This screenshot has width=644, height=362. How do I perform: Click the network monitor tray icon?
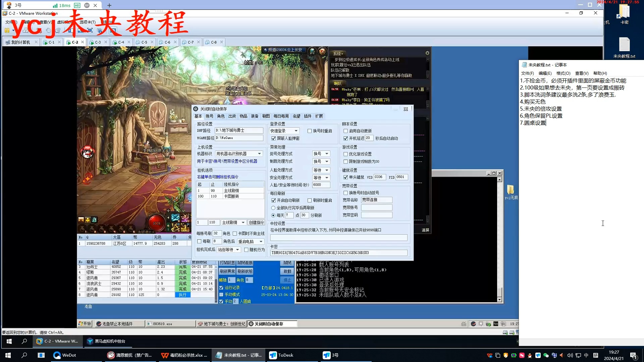tap(578, 355)
